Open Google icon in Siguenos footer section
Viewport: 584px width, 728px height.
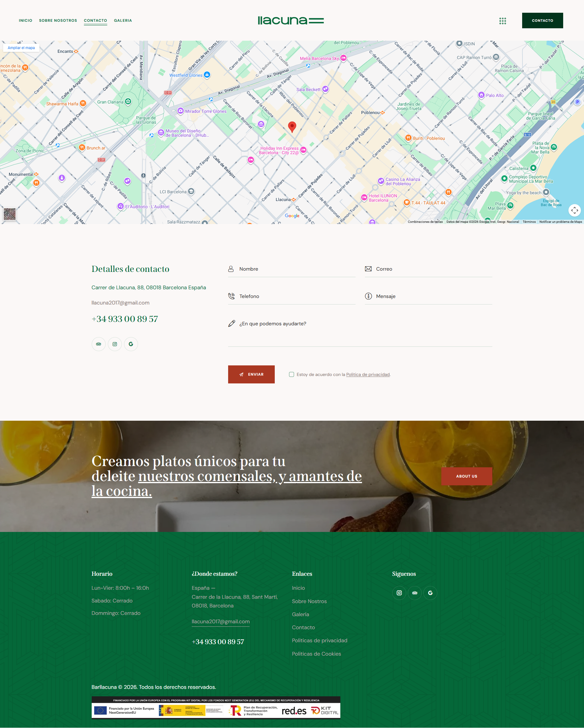tap(430, 593)
